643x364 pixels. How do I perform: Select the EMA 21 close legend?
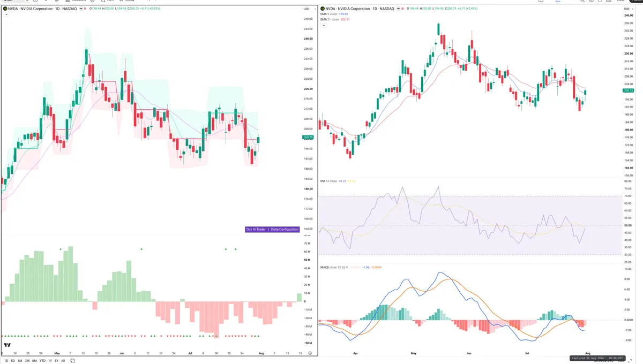click(x=329, y=19)
